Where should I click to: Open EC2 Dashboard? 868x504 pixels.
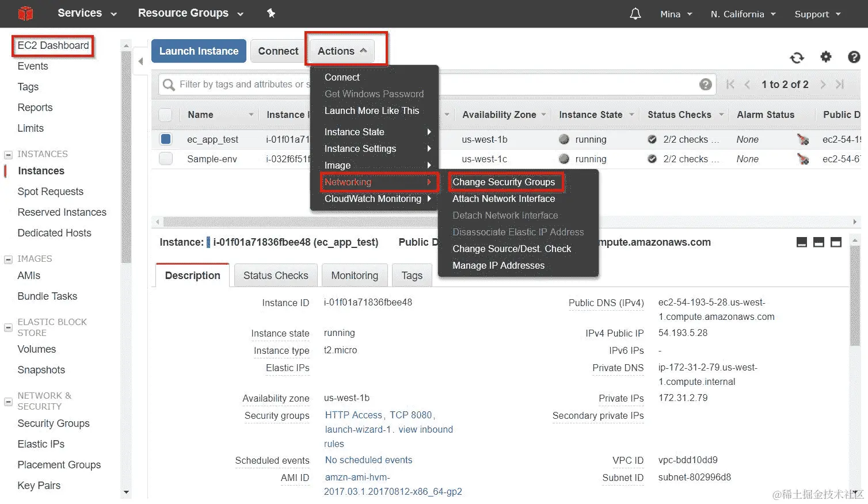click(x=53, y=45)
